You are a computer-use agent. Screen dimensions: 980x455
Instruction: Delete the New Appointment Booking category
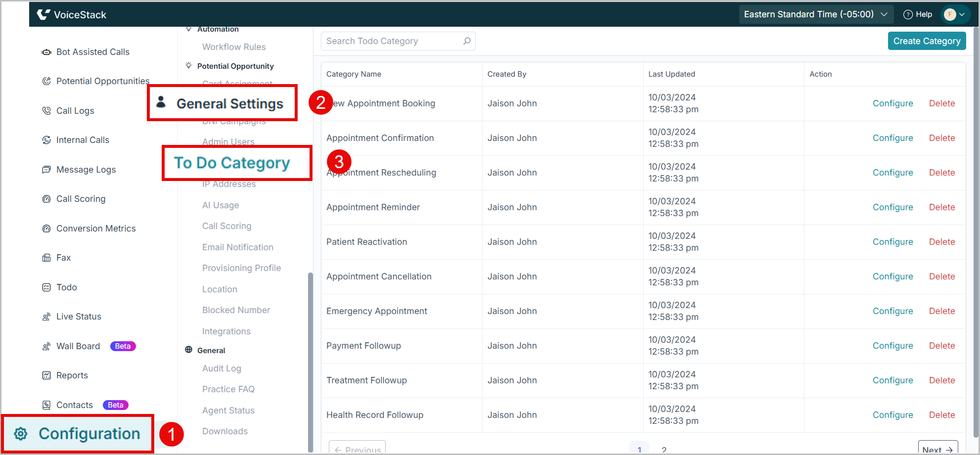[x=941, y=103]
